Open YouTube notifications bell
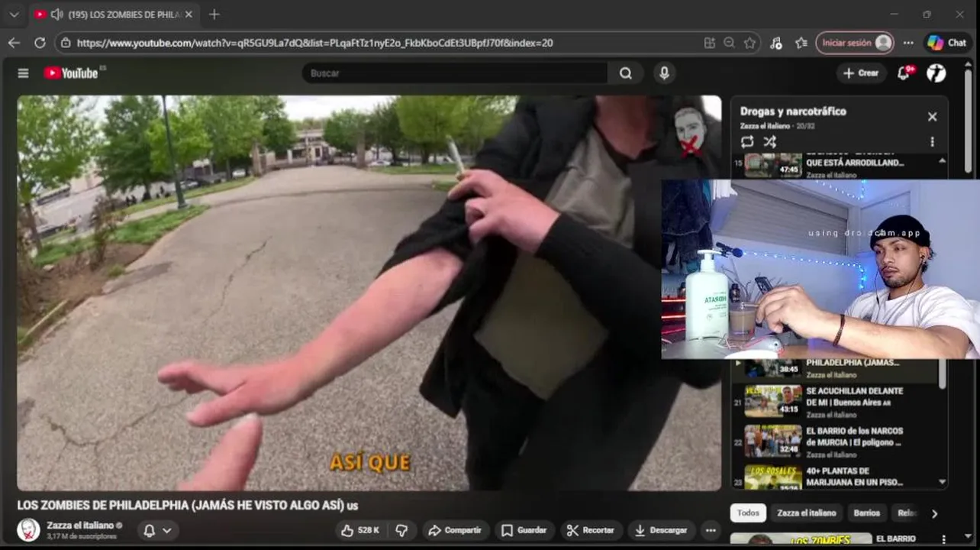Screen dimensions: 980x550 point(904,73)
